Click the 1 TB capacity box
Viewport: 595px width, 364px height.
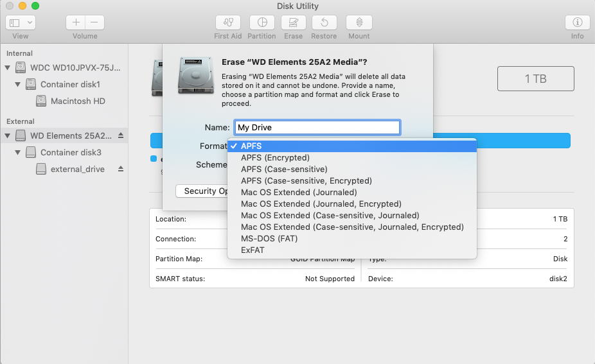[535, 78]
